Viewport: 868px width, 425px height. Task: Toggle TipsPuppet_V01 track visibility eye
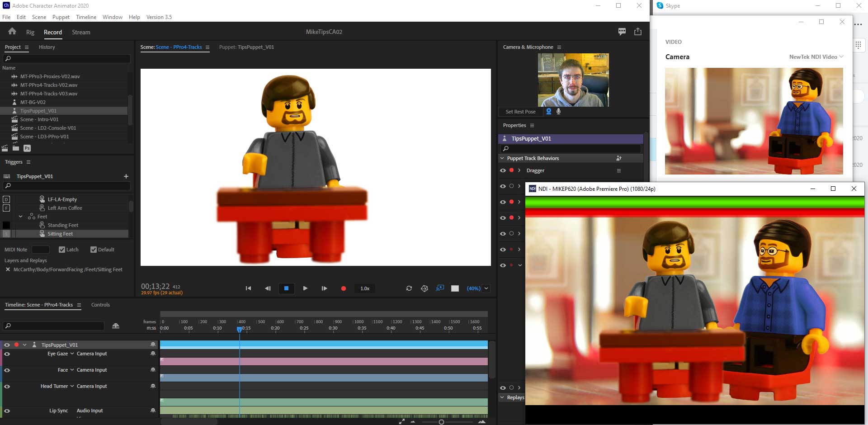pos(7,345)
